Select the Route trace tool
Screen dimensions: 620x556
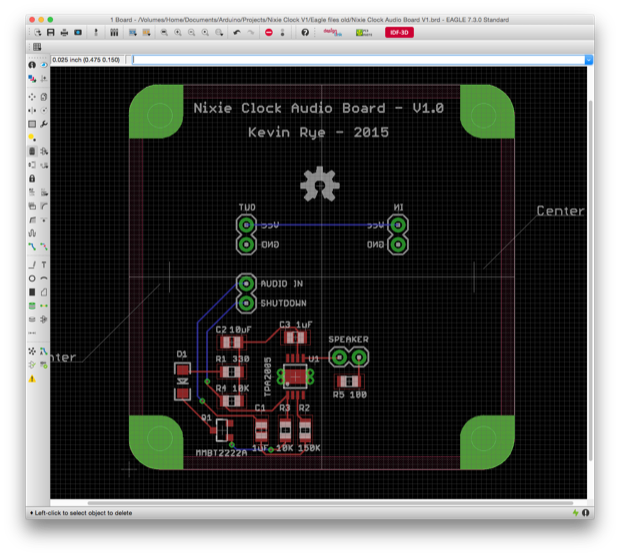(x=32, y=247)
